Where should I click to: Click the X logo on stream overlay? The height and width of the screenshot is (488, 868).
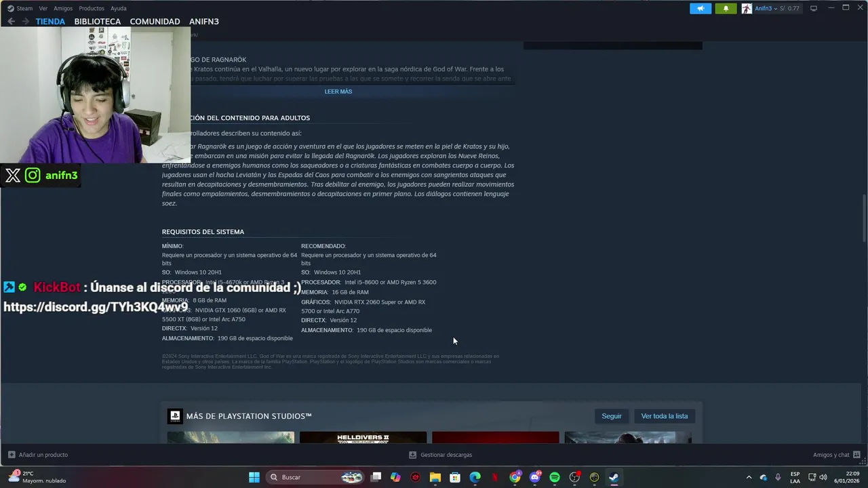[13, 176]
